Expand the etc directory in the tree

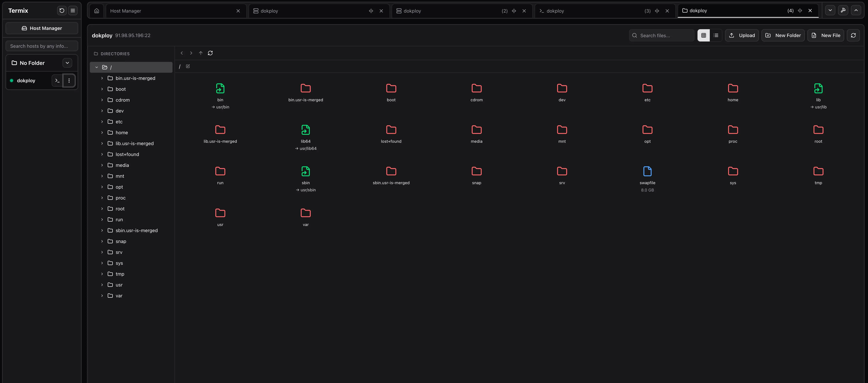pos(102,121)
